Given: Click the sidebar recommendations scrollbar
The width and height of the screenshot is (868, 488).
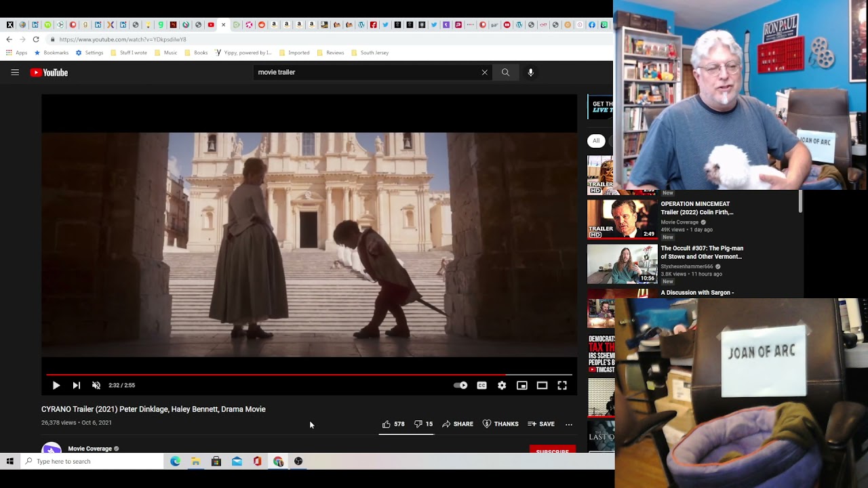Looking at the screenshot, I should coord(800,201).
